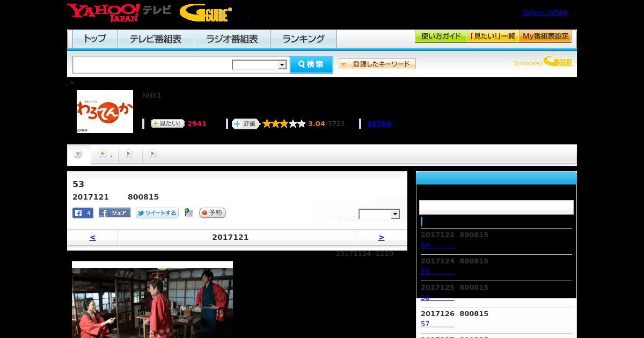Click the star rating display
Viewport: 644px width, 338px height.
(284, 124)
